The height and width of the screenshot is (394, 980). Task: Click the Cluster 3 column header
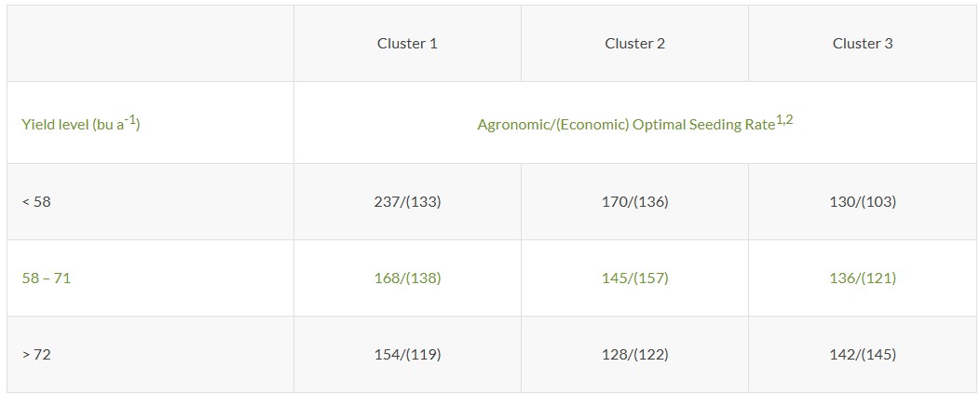[863, 44]
